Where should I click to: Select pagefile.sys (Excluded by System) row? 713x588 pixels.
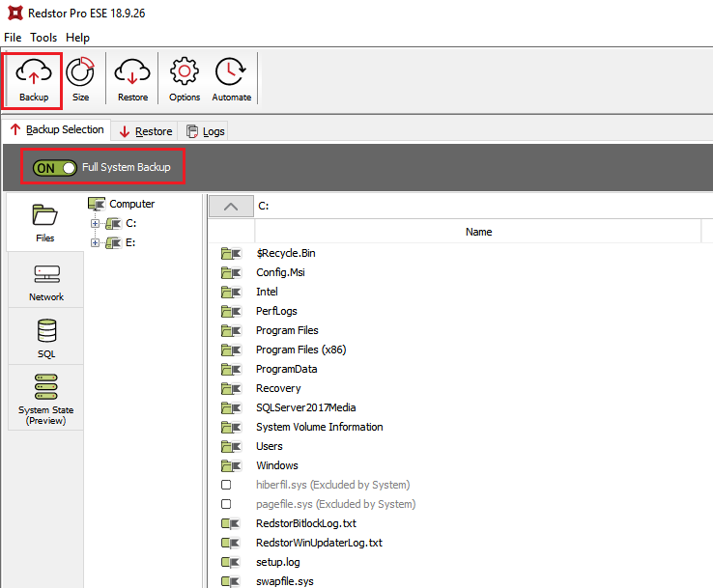[x=335, y=504]
